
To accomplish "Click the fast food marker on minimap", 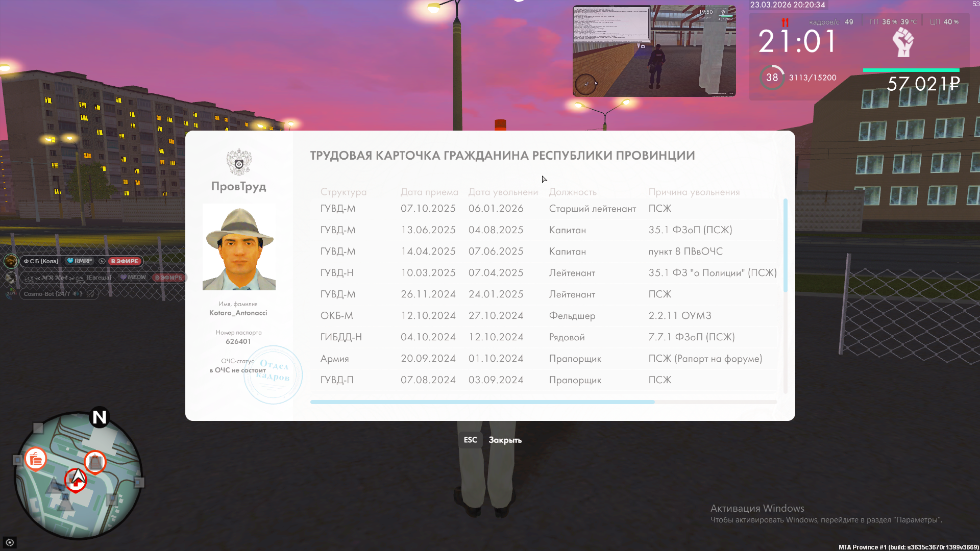I will pos(36,459).
